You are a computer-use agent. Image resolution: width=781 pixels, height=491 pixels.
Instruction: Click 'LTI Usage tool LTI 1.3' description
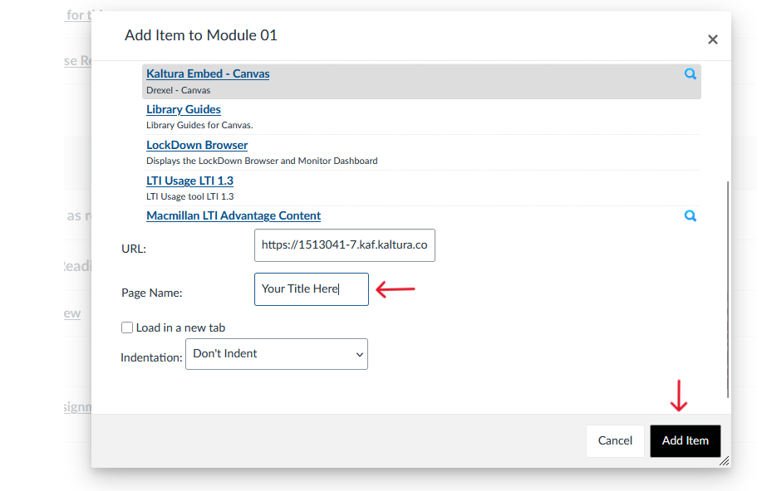pos(190,197)
